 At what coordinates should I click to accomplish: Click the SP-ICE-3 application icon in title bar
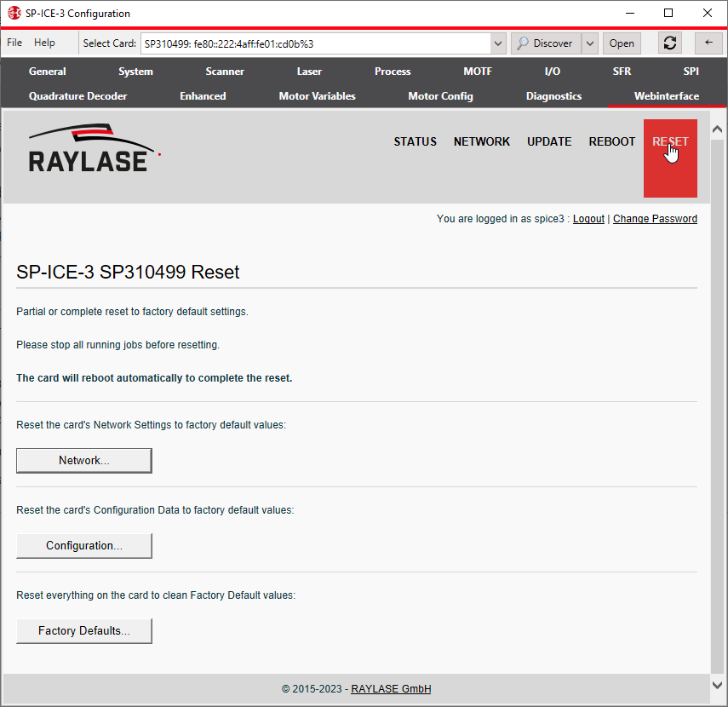click(14, 13)
